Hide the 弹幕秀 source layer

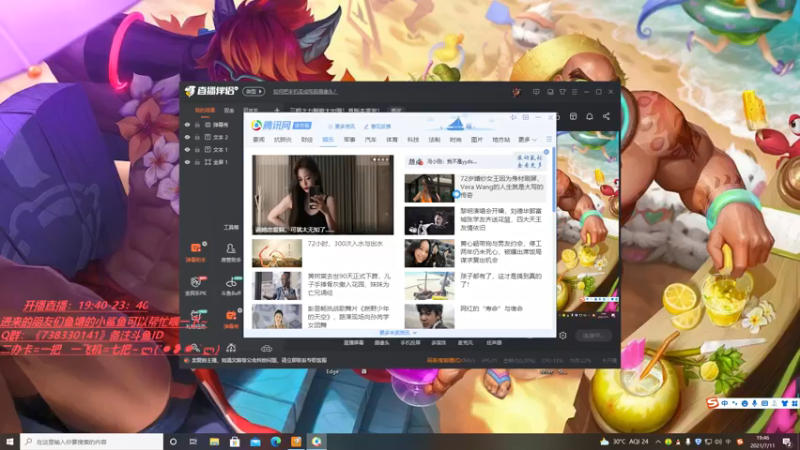point(187,124)
